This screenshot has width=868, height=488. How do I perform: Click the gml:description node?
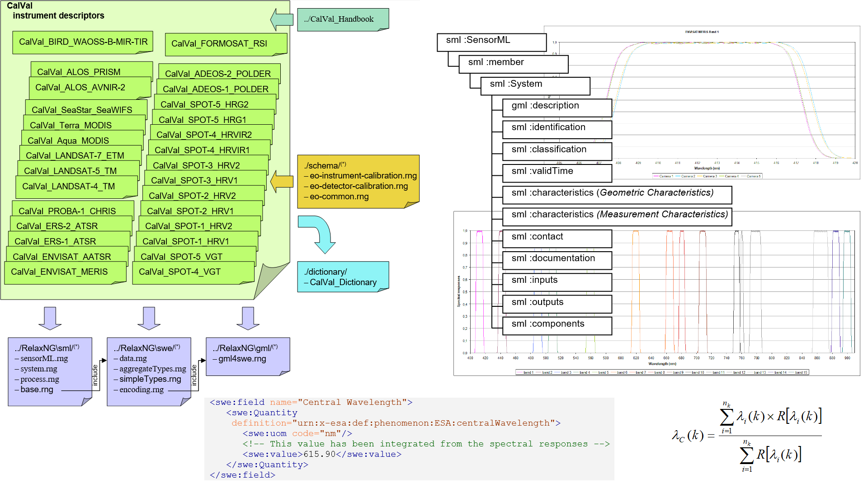[557, 108]
